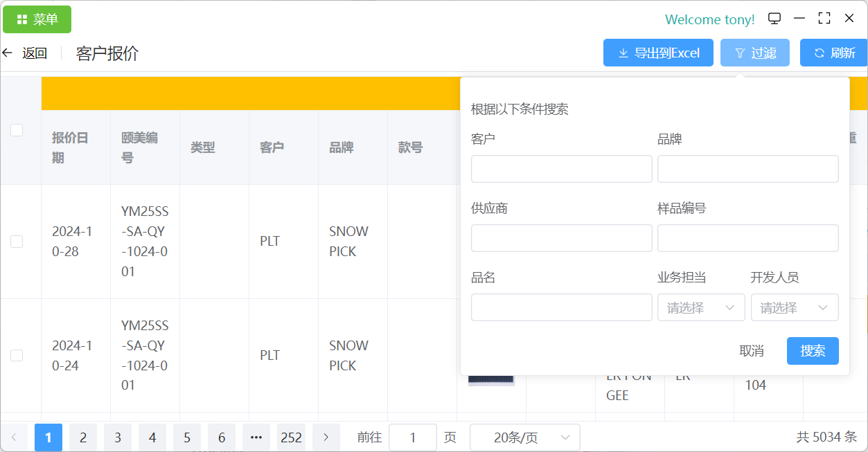The image size is (868, 452).
Task: Click 取消 to cancel the filter
Action: [x=752, y=351]
